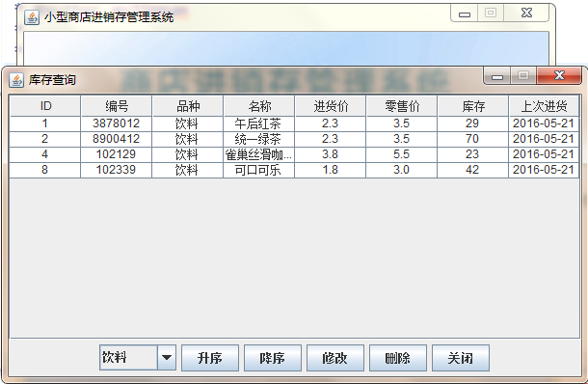Click the purchase price cell 3.8
Viewport: 588px width, 384px height.
330,154
